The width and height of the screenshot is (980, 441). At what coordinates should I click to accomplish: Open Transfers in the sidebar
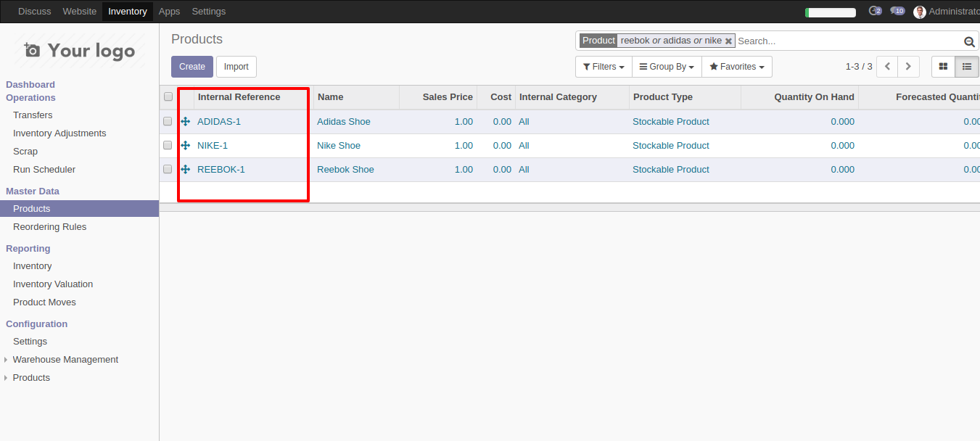[33, 115]
